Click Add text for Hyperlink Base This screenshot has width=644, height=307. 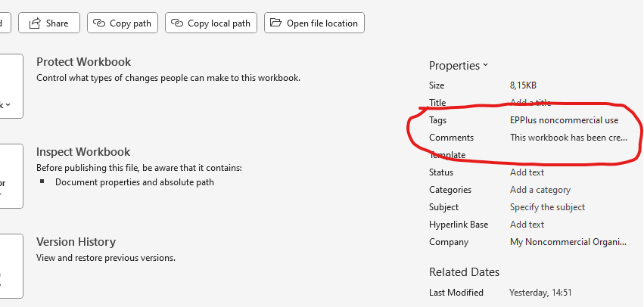pos(527,225)
